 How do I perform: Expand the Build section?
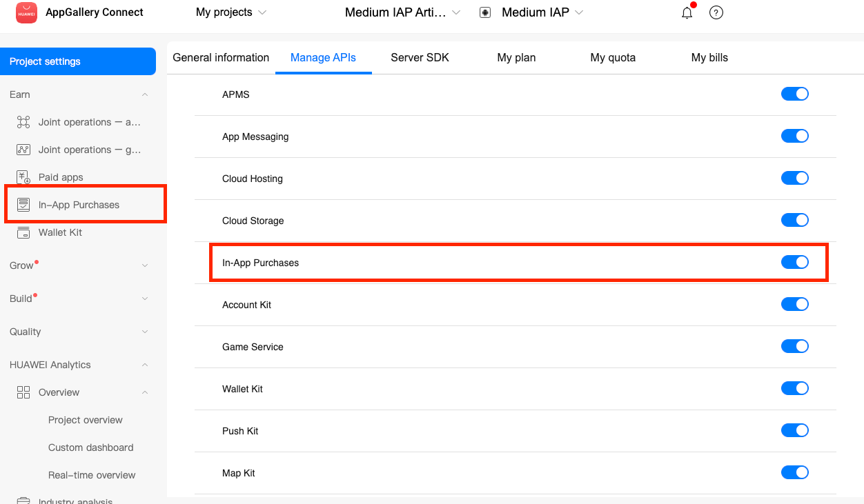tap(145, 299)
